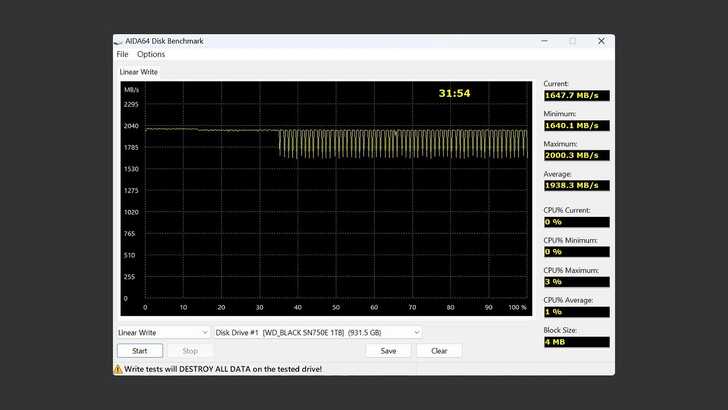Click the CPU% Maximum value box
Image resolution: width=728 pixels, height=410 pixels.
(576, 282)
